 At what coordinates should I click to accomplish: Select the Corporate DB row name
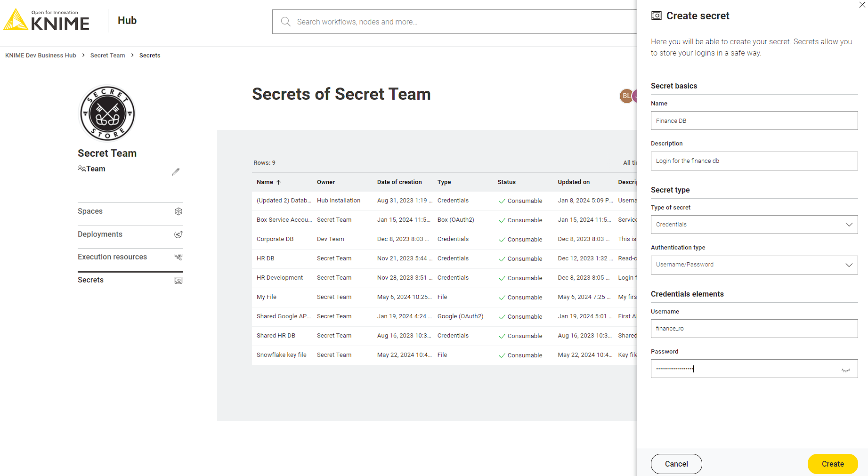[x=275, y=239]
